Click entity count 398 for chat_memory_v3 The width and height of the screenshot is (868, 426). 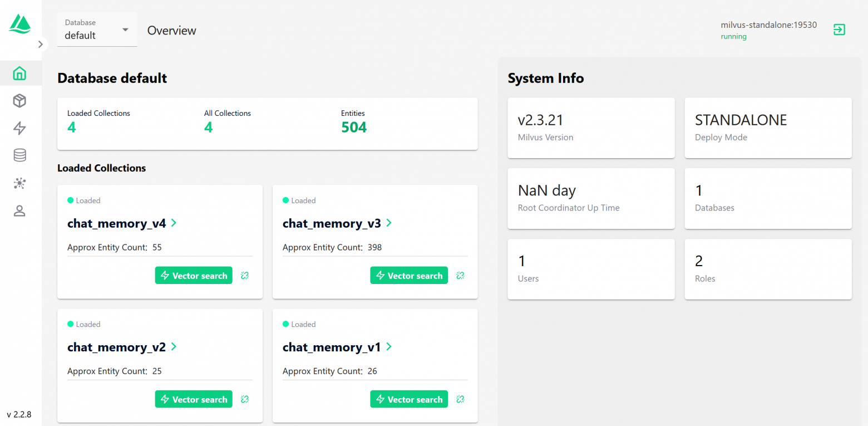pos(374,247)
